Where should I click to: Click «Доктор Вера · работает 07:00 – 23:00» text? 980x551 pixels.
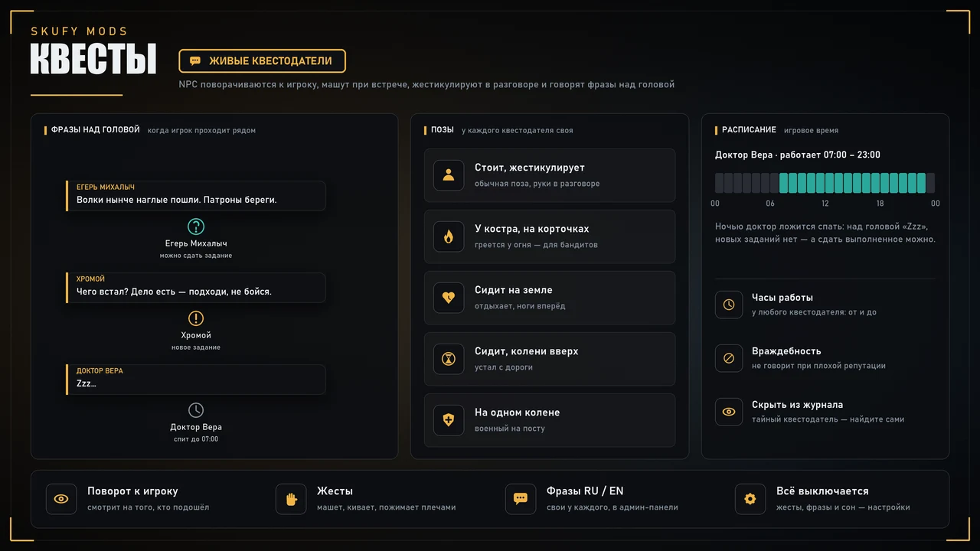(798, 155)
